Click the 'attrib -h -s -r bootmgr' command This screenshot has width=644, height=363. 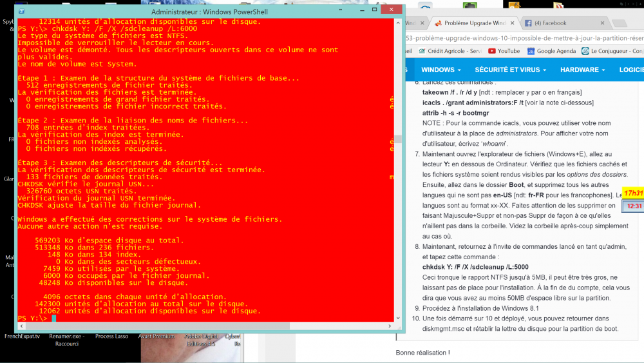455,113
